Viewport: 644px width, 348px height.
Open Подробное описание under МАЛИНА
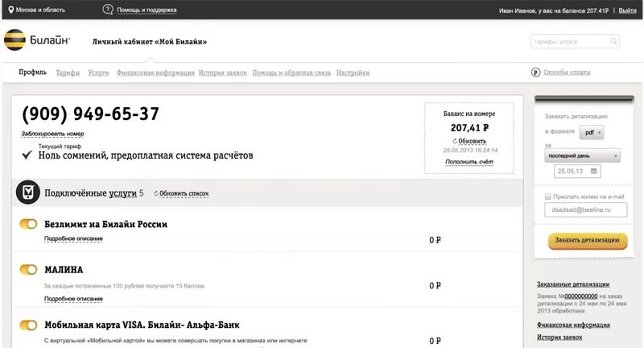pos(73,299)
